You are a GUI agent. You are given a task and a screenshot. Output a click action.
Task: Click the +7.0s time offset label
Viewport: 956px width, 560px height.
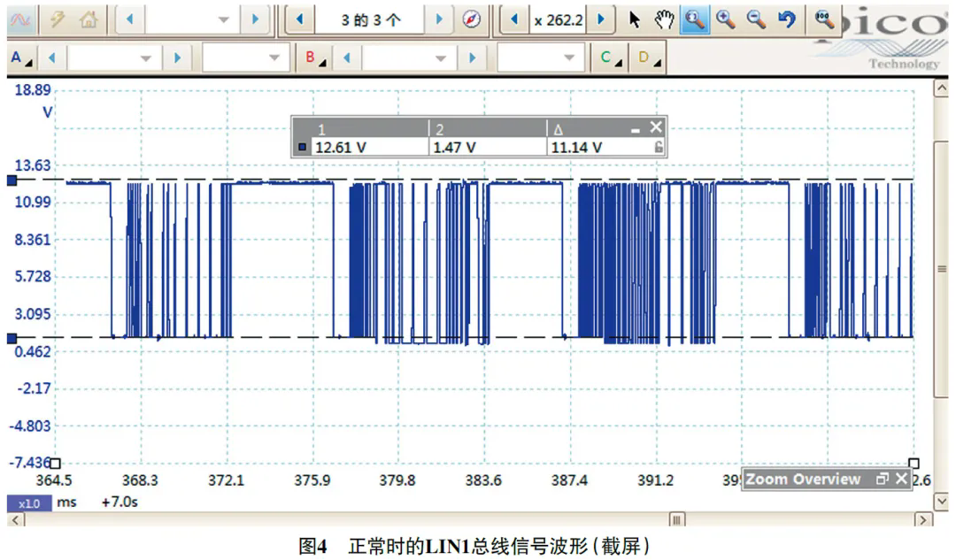(x=119, y=502)
